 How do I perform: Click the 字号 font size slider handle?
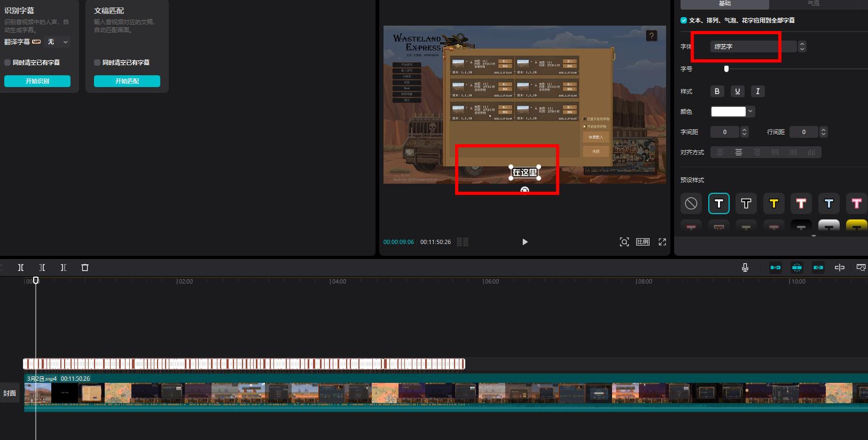726,69
